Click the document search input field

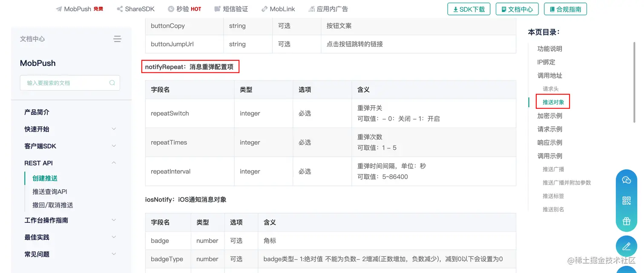click(x=70, y=83)
